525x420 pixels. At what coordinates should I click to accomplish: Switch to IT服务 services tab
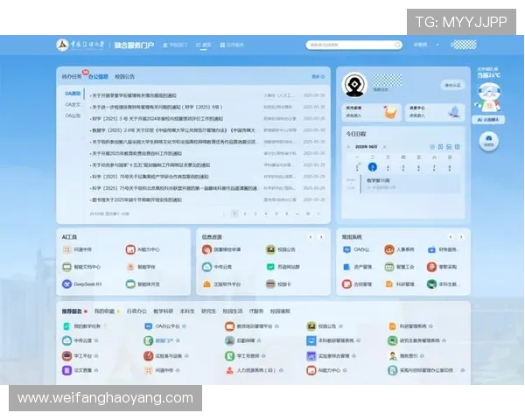tap(256, 311)
